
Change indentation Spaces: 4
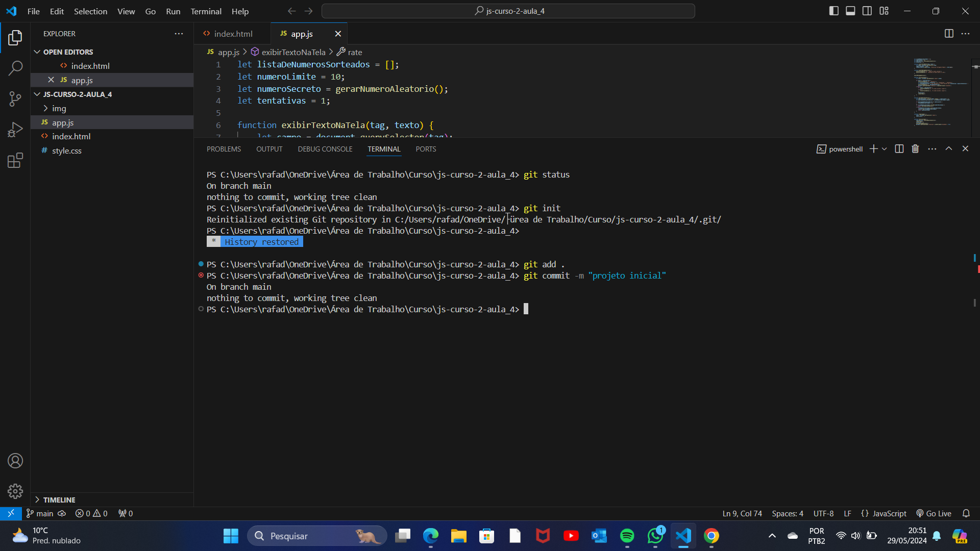pos(787,513)
